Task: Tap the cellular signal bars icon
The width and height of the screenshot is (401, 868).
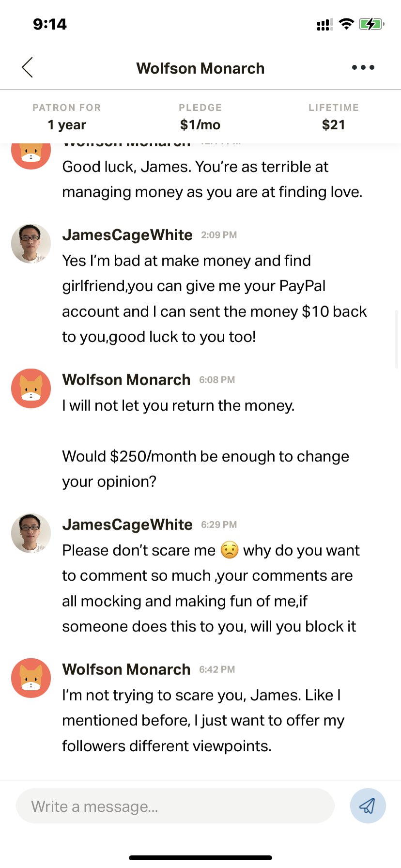Action: click(x=324, y=24)
